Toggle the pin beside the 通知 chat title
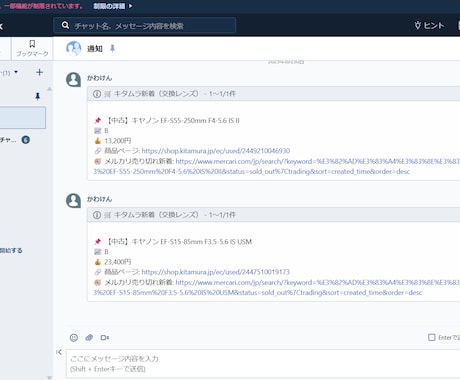Viewport: 460px width, 380px height. tap(112, 49)
